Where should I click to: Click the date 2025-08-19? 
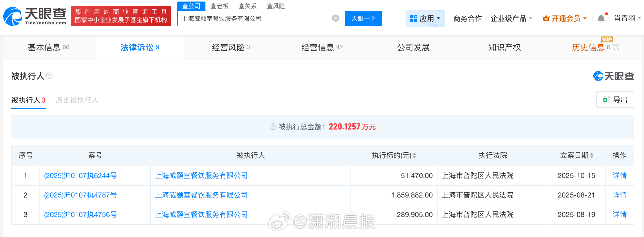tap(576, 215)
